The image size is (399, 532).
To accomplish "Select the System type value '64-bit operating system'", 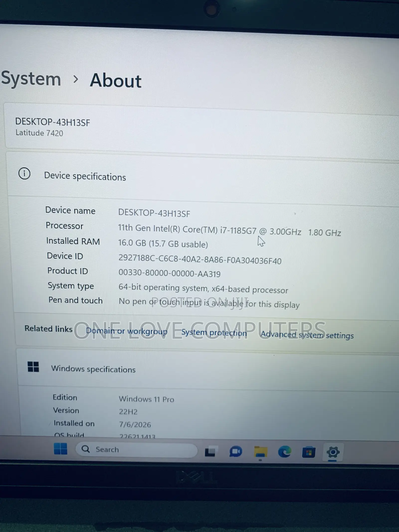I will coord(163,288).
